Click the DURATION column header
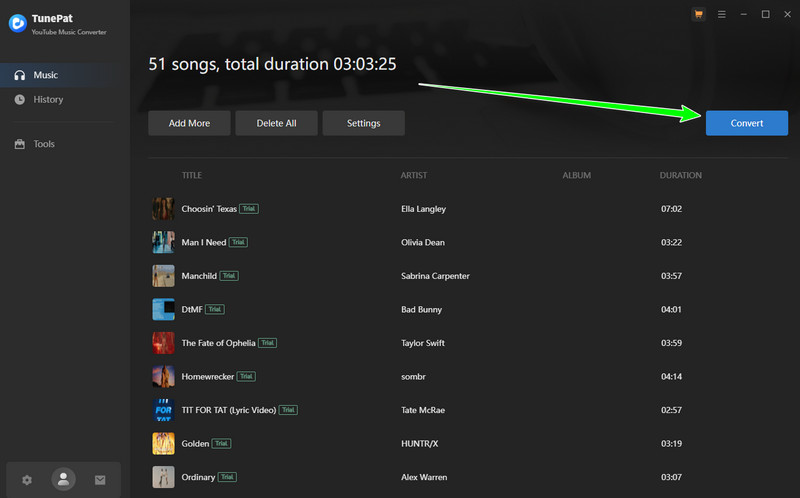Image resolution: width=800 pixels, height=498 pixels. 681,175
